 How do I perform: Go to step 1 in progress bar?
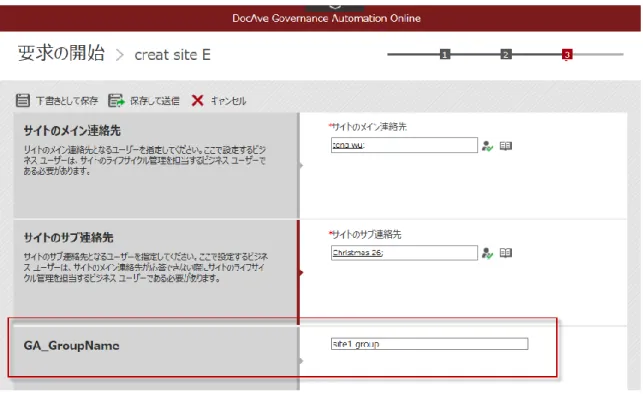pos(445,54)
